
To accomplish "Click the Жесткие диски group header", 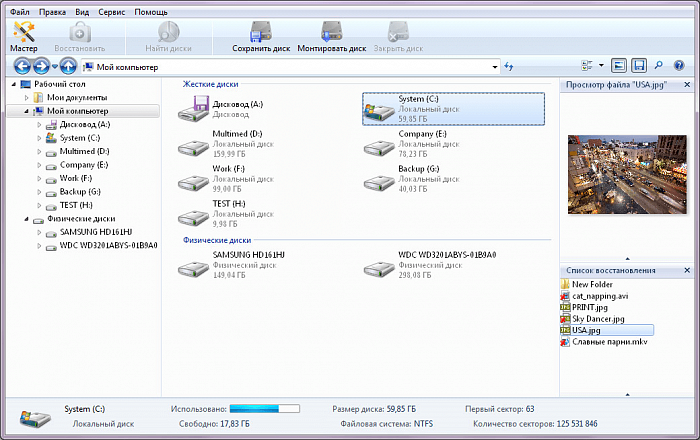I will [210, 84].
